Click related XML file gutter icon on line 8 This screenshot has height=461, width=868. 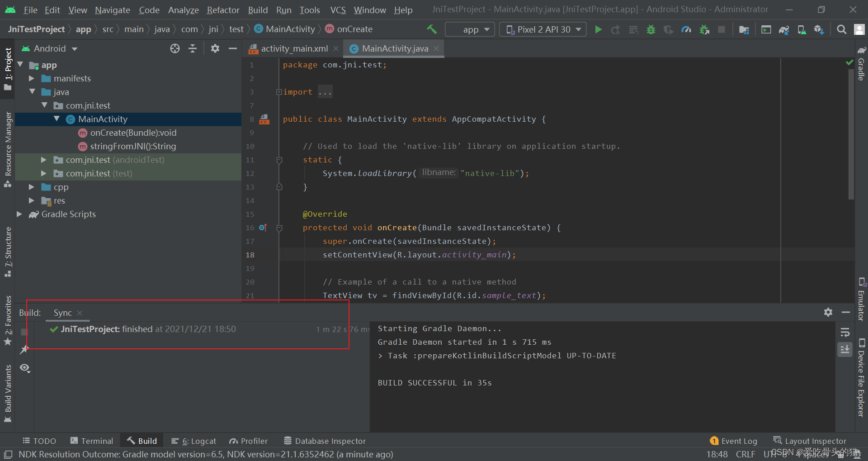[x=264, y=119]
